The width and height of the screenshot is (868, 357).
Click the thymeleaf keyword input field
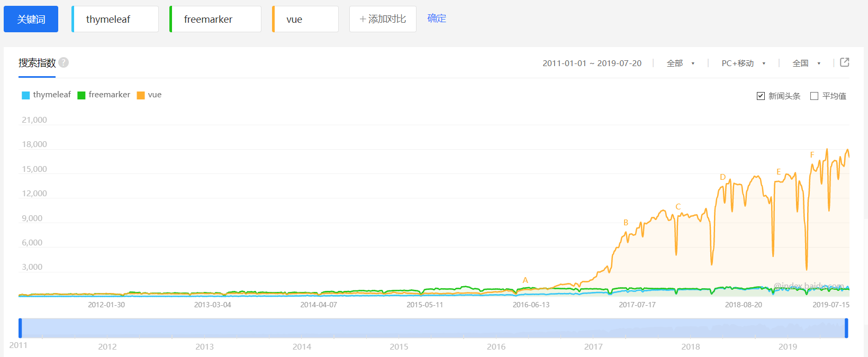(115, 19)
